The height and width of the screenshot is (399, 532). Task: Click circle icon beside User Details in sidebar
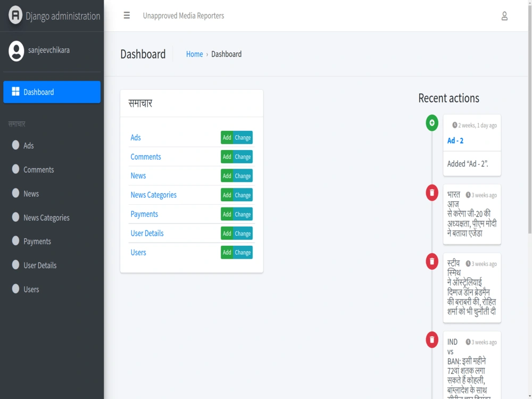pos(15,264)
